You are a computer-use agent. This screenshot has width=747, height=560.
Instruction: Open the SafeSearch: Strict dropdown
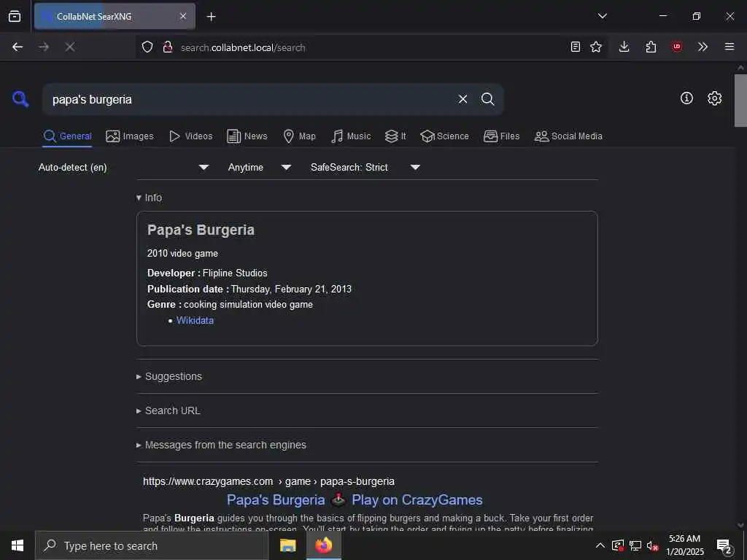click(365, 167)
